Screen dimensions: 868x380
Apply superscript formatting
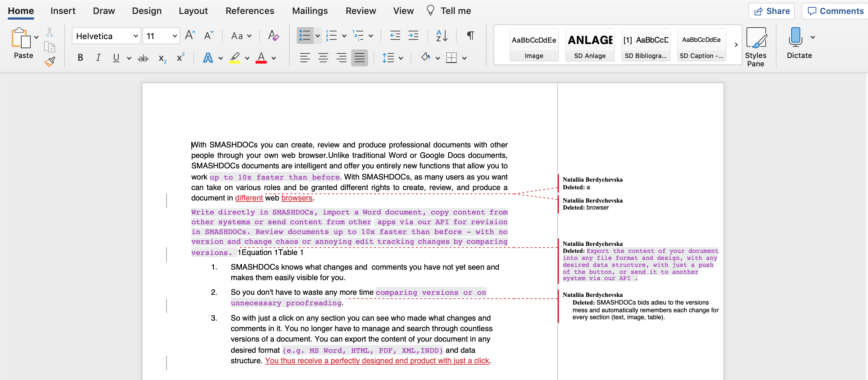pyautogui.click(x=180, y=57)
